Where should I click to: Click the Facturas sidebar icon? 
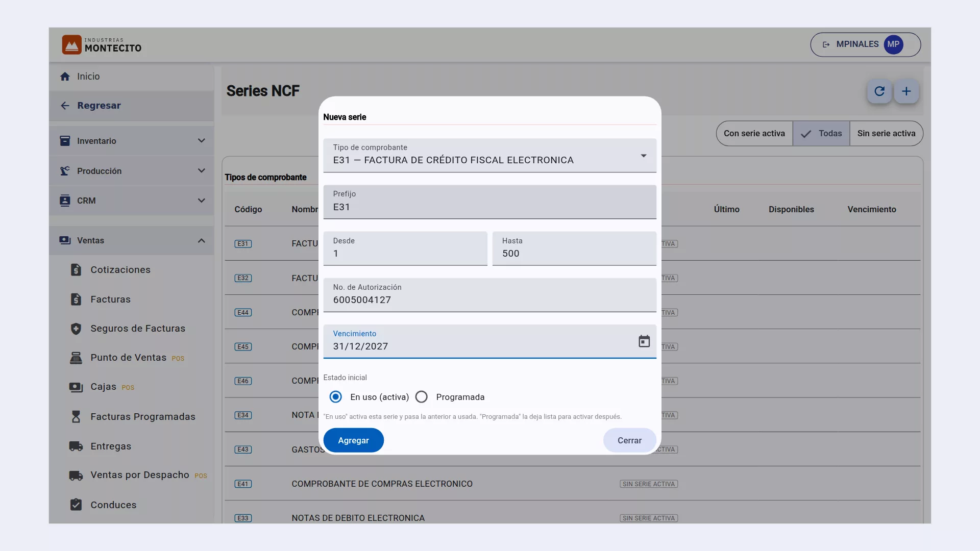tap(76, 299)
